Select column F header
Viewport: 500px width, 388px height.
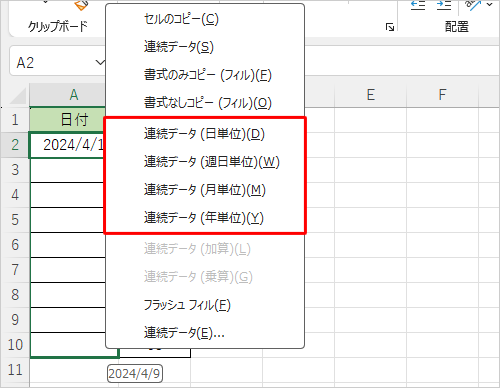pos(442,95)
